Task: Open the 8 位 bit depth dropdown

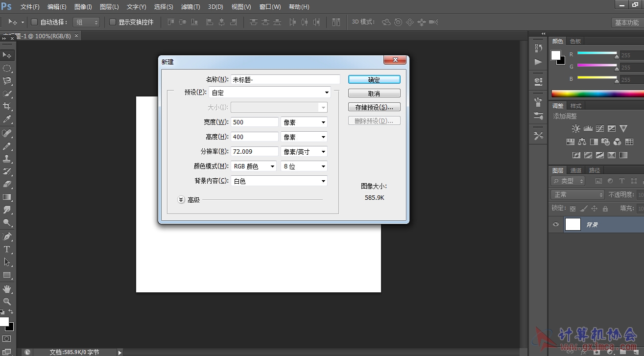Action: 304,166
